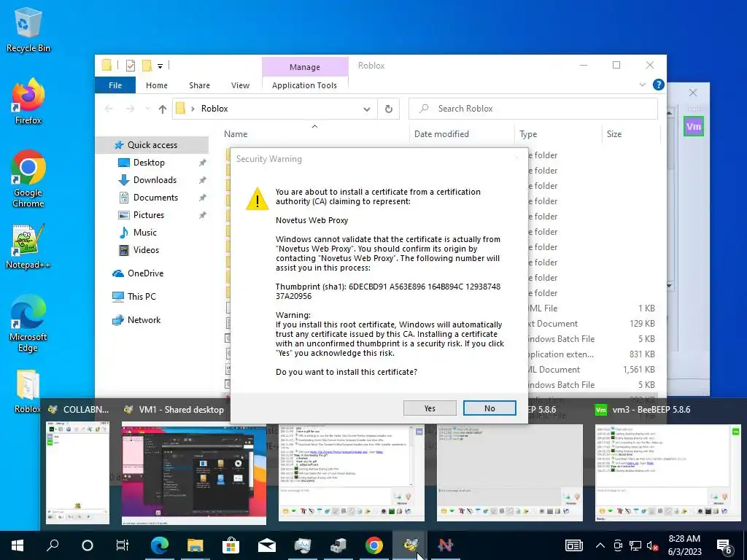Select the Firefox desktop shortcut
This screenshot has width=747, height=560.
[x=28, y=101]
